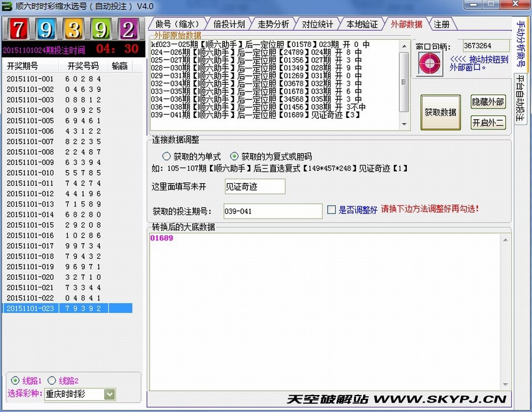The height and width of the screenshot is (412, 532).
Task: Click the 隐藏外部 button
Action: [x=488, y=102]
